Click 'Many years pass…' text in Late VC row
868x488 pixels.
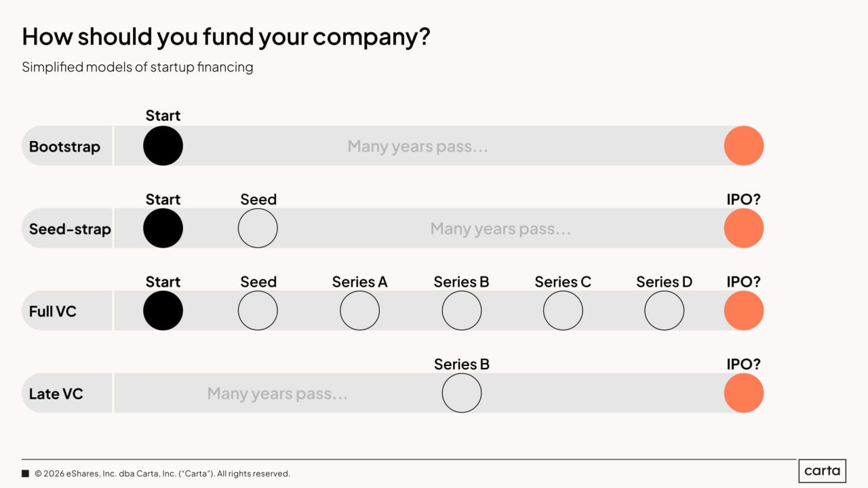pyautogui.click(x=277, y=394)
